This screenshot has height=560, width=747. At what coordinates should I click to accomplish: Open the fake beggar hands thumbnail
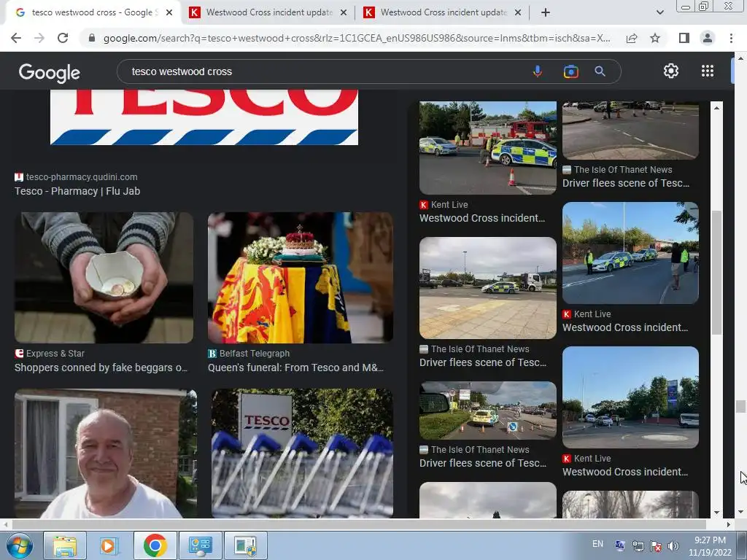pyautogui.click(x=104, y=278)
